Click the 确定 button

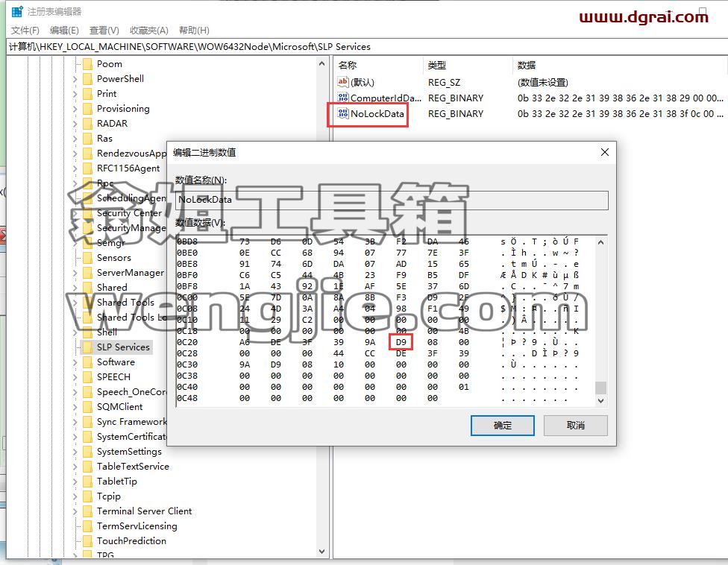click(x=502, y=426)
